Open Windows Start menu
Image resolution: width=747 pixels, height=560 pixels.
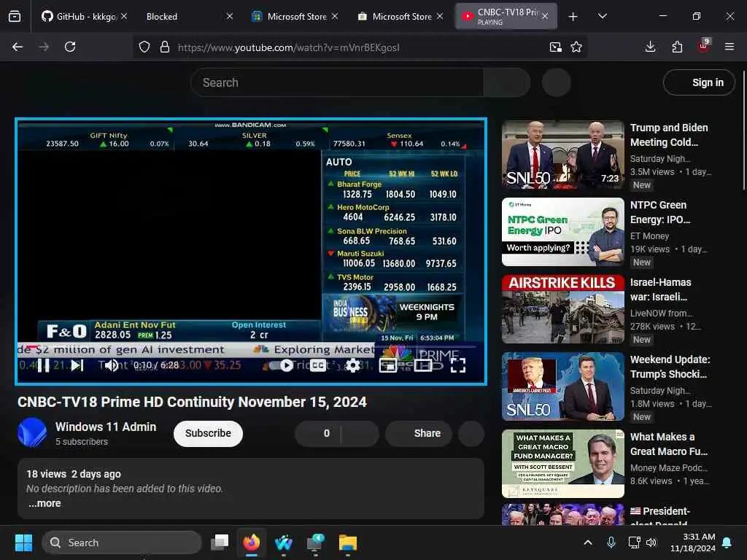tap(23, 542)
